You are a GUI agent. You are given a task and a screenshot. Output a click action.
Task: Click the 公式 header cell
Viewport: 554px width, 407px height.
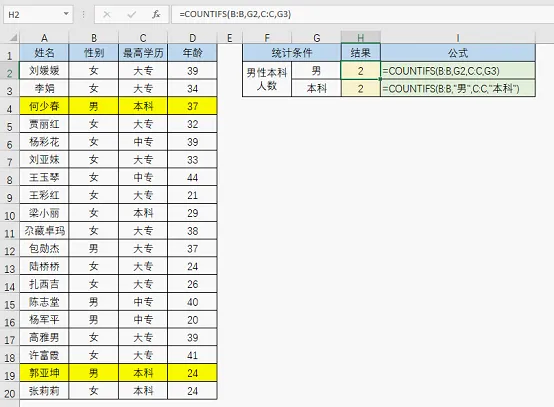(x=458, y=53)
